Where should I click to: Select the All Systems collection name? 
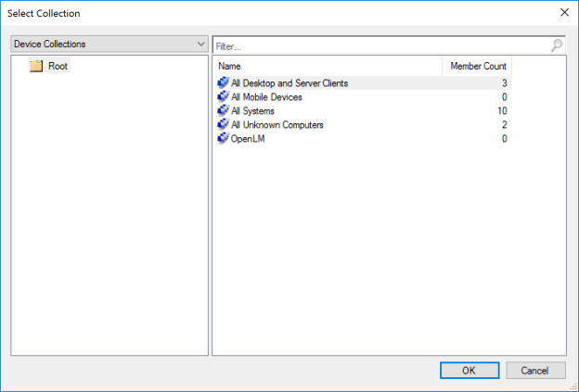[x=252, y=111]
